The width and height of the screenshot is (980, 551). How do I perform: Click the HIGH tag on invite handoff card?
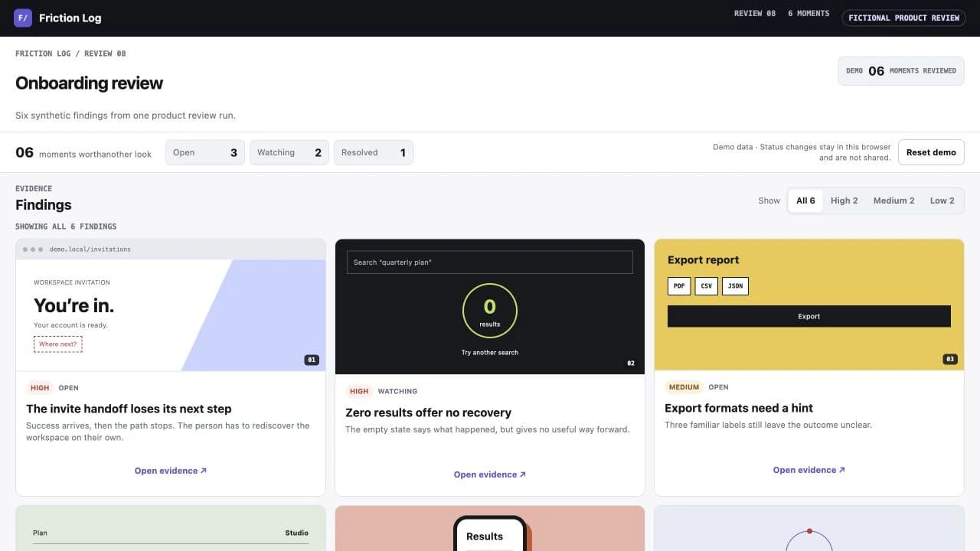pos(40,387)
